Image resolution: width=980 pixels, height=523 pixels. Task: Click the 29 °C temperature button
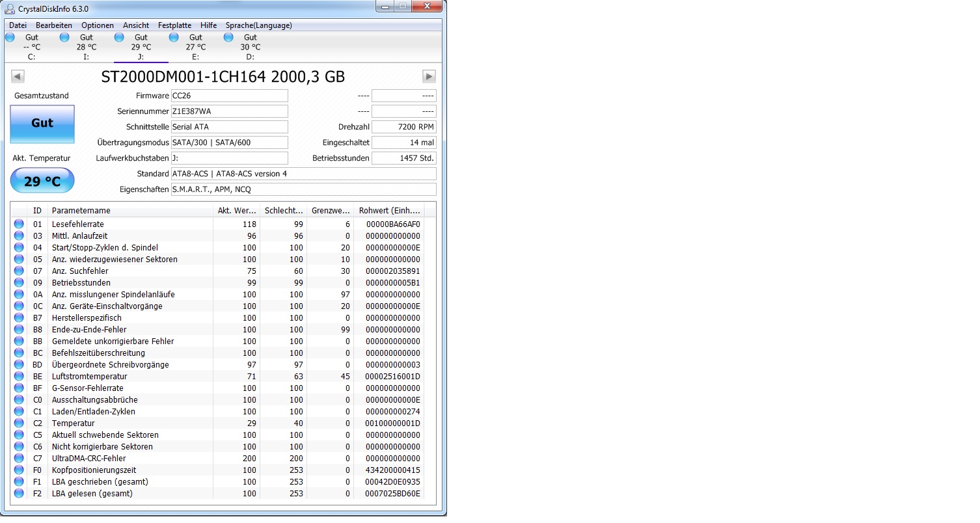coord(42,181)
